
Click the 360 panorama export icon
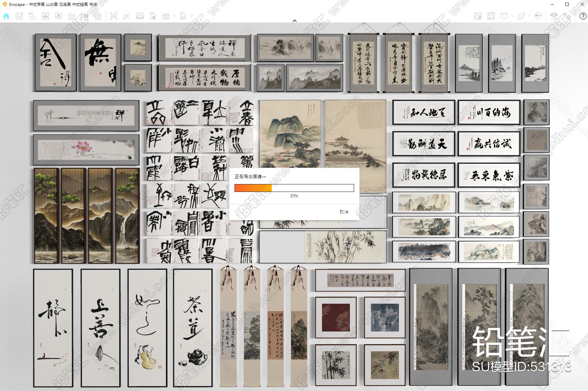[166, 16]
